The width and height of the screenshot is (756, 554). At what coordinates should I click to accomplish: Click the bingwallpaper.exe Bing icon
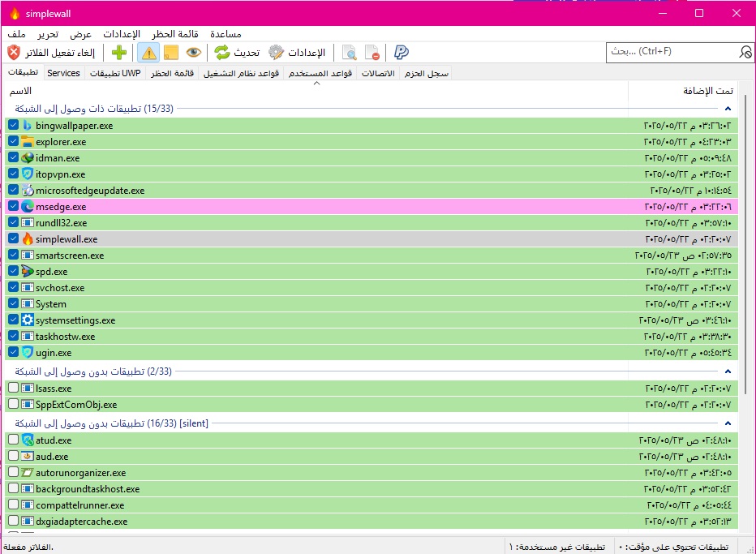click(28, 126)
